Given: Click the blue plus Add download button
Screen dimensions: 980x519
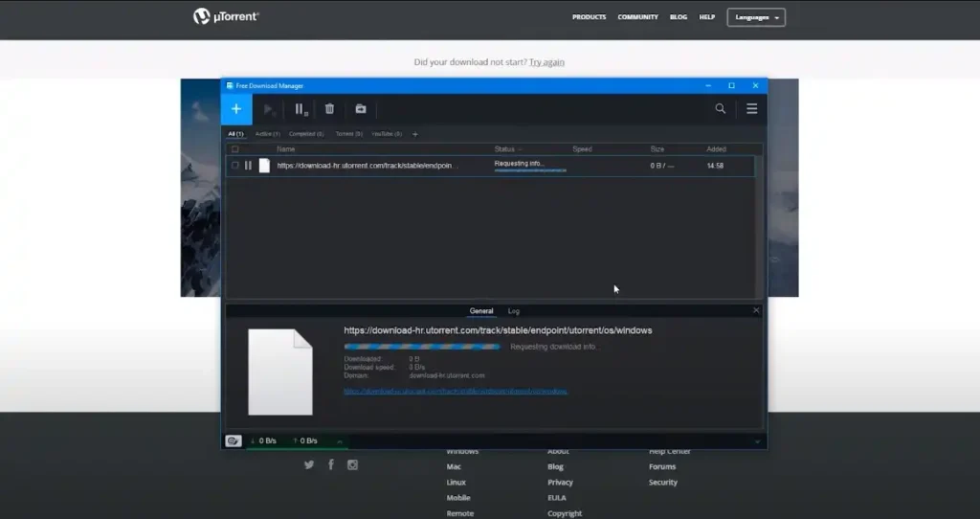Looking at the screenshot, I should coord(236,109).
